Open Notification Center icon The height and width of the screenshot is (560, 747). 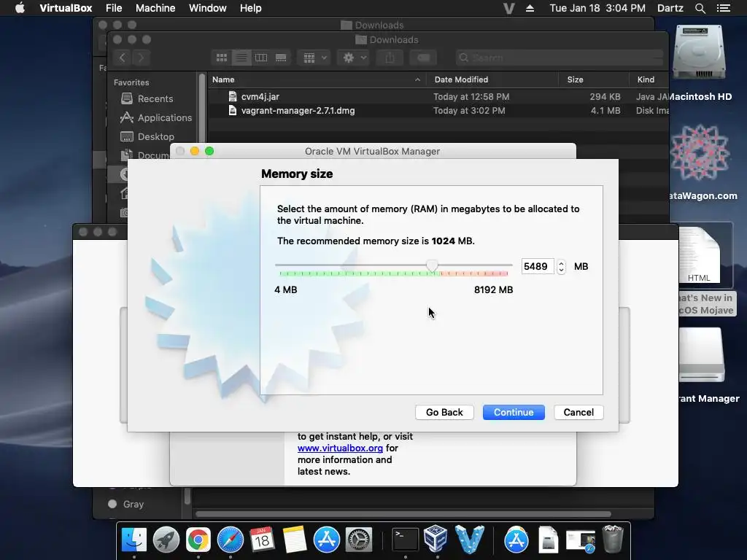tap(724, 8)
